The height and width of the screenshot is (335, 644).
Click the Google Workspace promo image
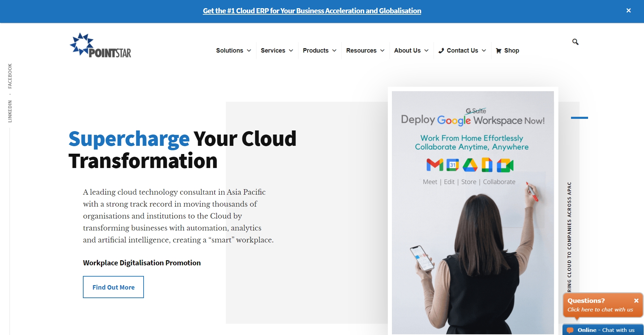[473, 212]
